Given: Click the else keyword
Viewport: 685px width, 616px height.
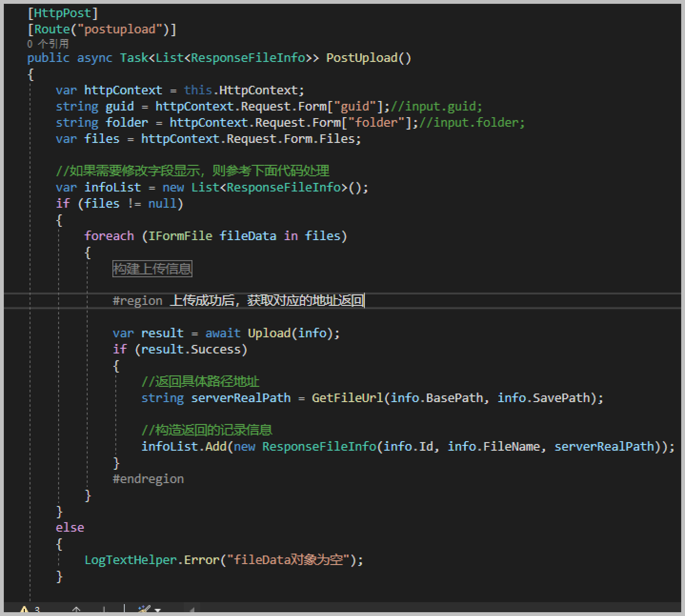Looking at the screenshot, I should (70, 527).
